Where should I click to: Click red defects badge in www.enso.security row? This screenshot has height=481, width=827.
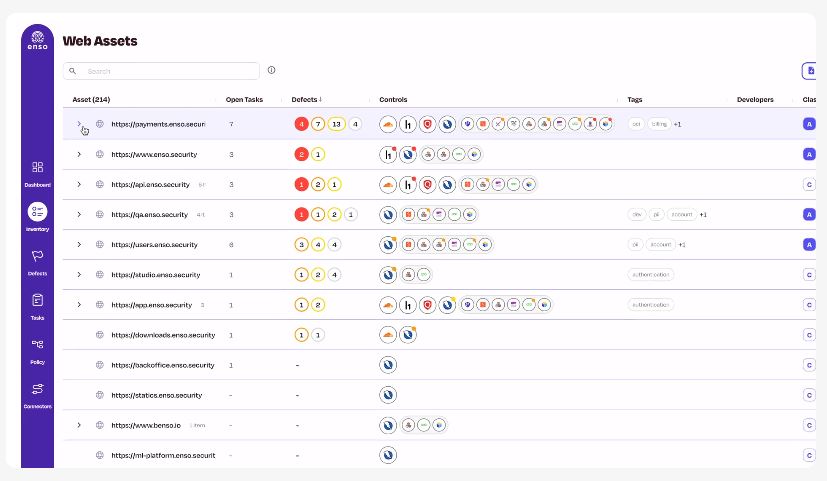301,154
